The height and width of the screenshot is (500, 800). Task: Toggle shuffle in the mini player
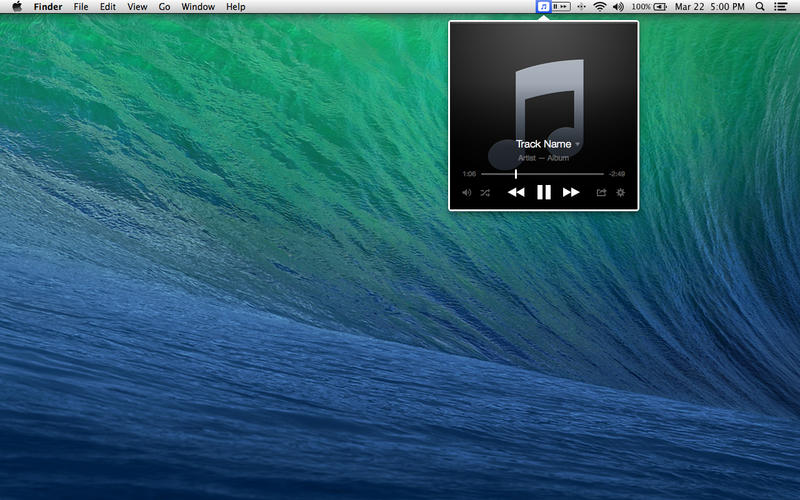click(485, 192)
